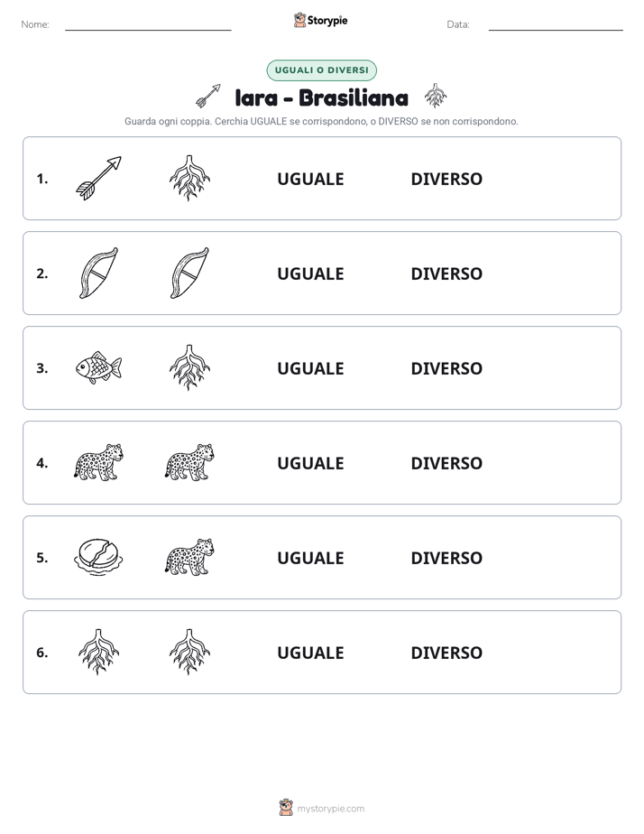Image resolution: width=644 pixels, height=834 pixels.
Task: Choose DIVERSO for row 1
Action: pyautogui.click(x=446, y=180)
